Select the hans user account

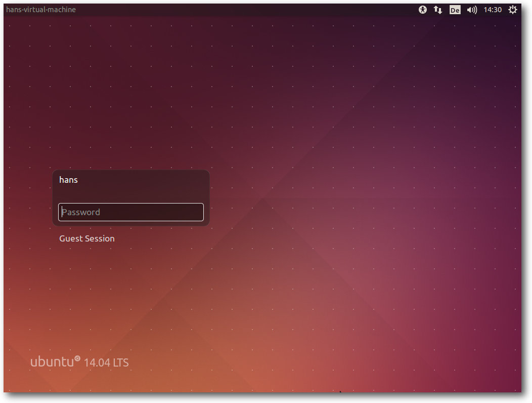coord(69,180)
